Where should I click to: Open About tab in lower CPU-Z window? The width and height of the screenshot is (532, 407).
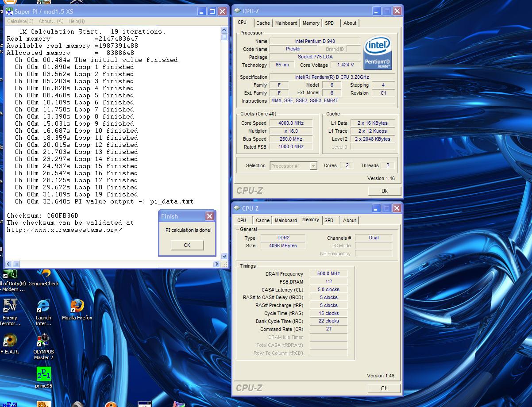coord(350,220)
